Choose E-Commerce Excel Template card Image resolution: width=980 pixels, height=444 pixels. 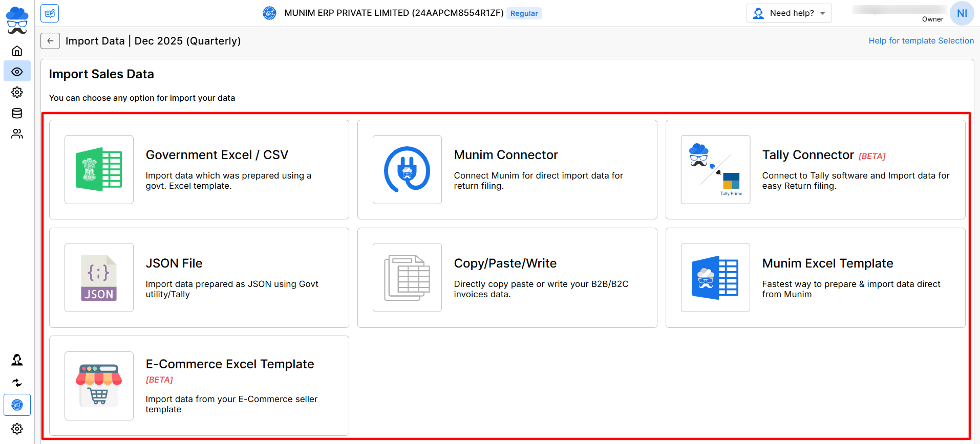[x=199, y=386]
